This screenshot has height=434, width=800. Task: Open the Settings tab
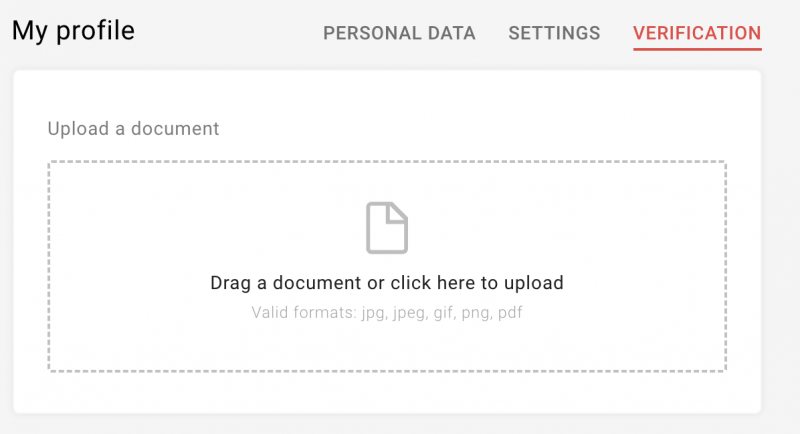tap(554, 33)
